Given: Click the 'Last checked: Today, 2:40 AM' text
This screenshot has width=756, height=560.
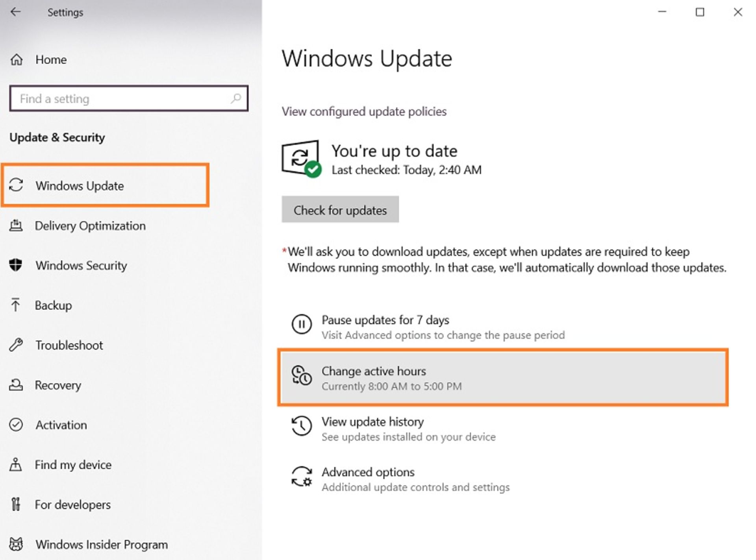Looking at the screenshot, I should [406, 170].
